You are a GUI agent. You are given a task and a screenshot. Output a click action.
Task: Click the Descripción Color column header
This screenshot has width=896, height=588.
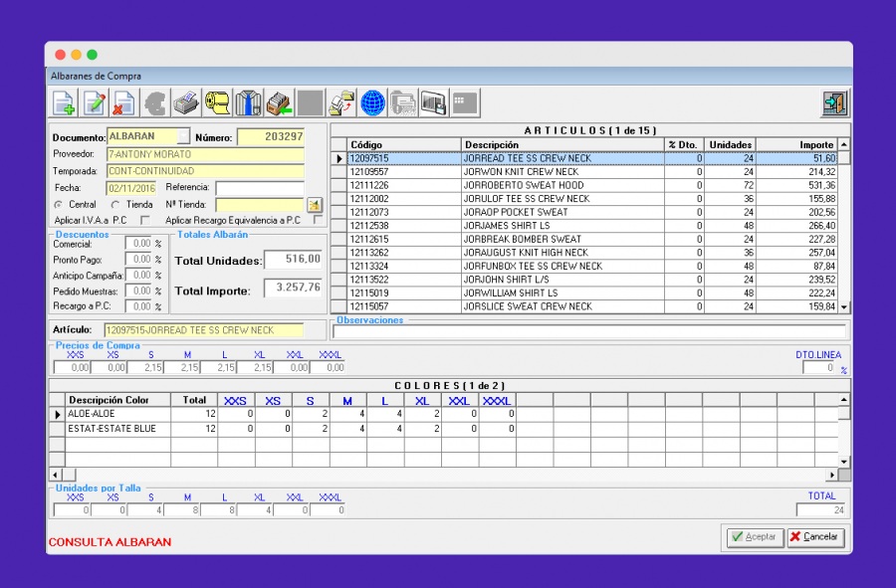click(117, 400)
